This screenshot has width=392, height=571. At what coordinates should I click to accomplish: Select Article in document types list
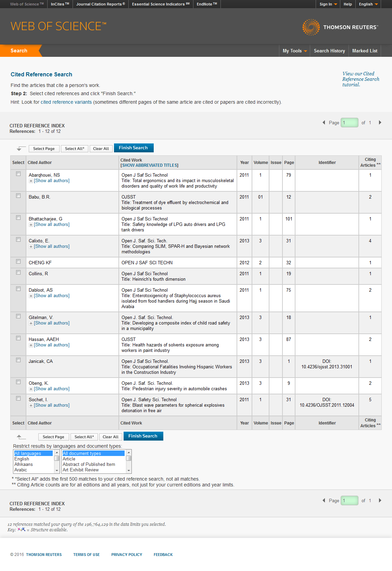pos(93,459)
